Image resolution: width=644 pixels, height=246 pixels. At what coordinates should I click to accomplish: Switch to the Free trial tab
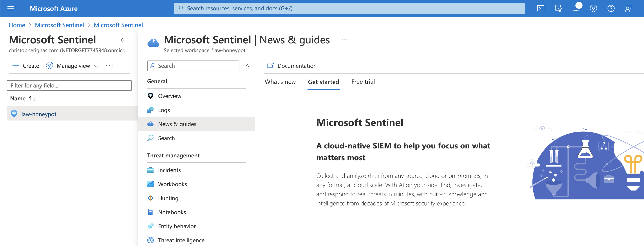coord(363,82)
